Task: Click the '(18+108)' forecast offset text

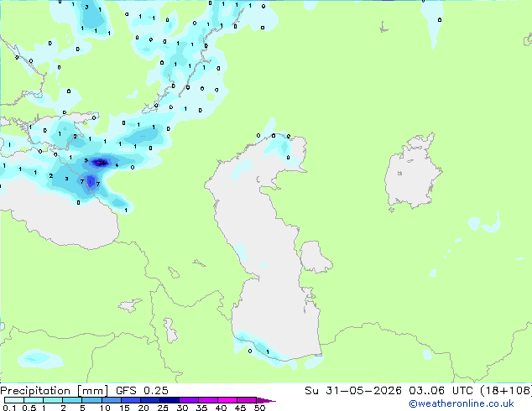Action: click(506, 391)
